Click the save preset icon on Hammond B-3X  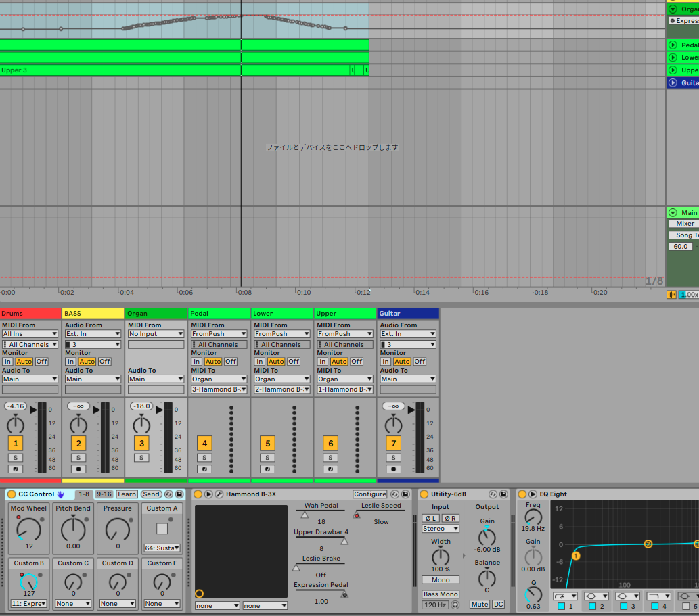[405, 494]
